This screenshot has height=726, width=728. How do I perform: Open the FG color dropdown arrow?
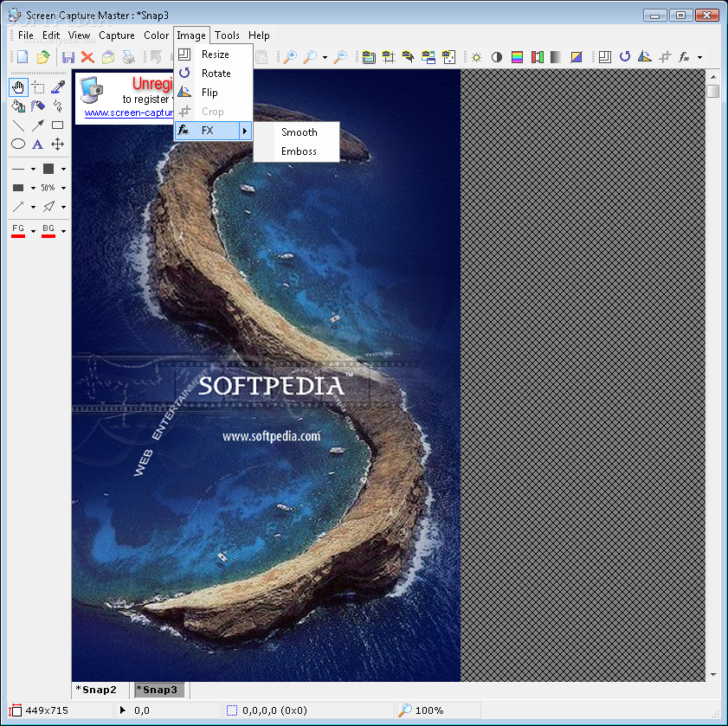click(x=33, y=231)
